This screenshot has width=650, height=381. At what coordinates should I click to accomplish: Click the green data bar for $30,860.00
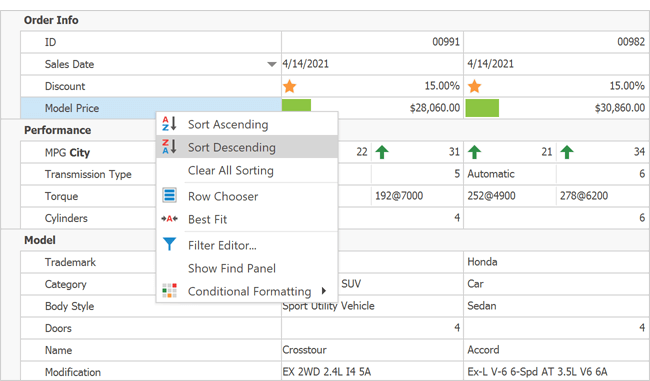(x=482, y=108)
